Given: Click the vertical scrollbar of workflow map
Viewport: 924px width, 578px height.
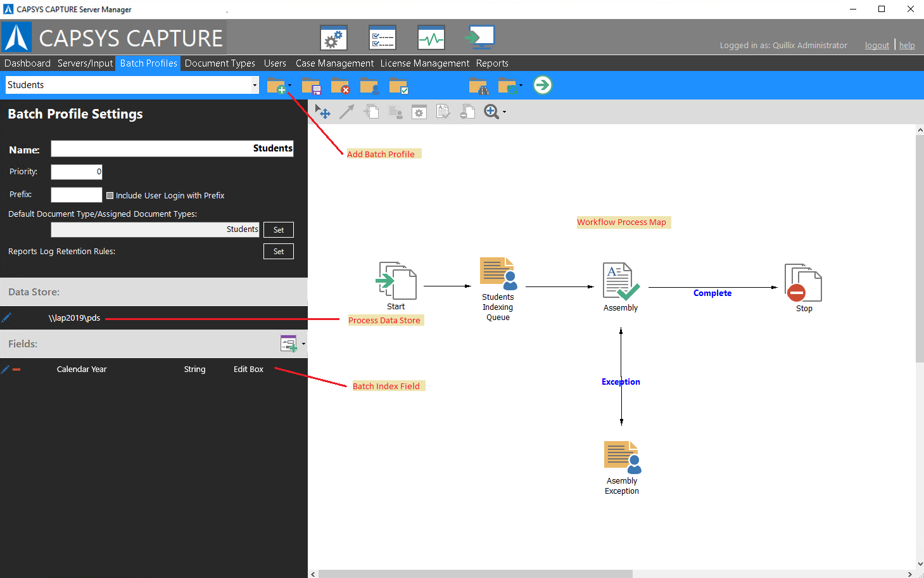Looking at the screenshot, I should tap(920, 248).
